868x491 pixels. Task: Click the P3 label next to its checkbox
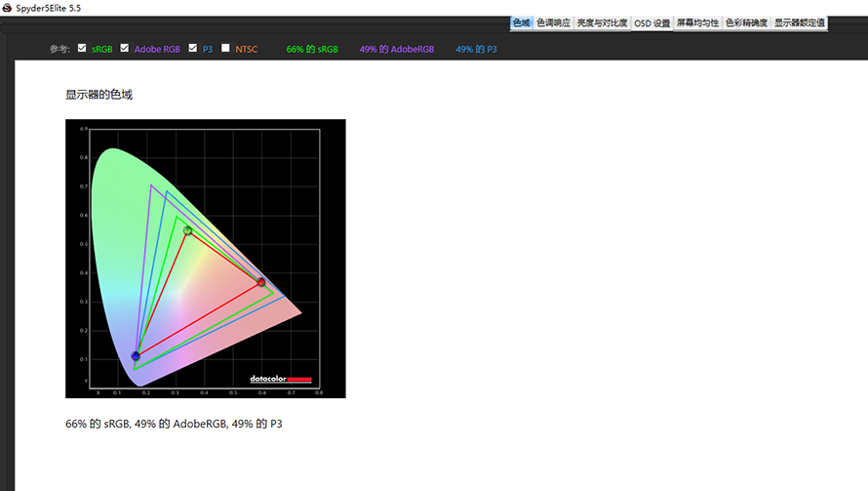[208, 50]
